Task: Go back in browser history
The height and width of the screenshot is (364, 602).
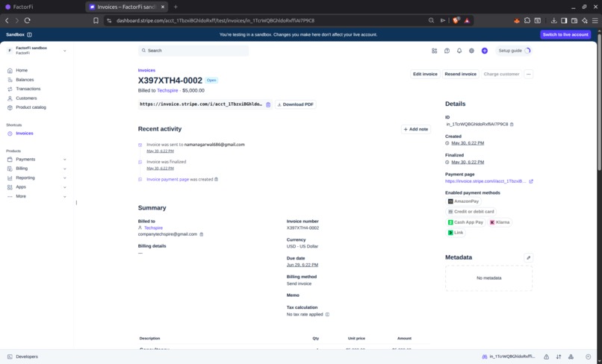Action: point(7,20)
